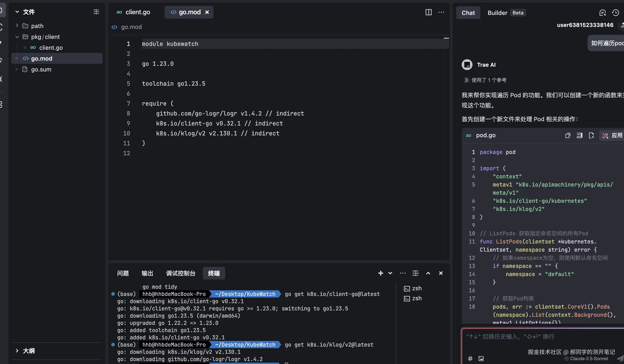
Task: Click the add new terminal plus icon
Action: click(381, 273)
